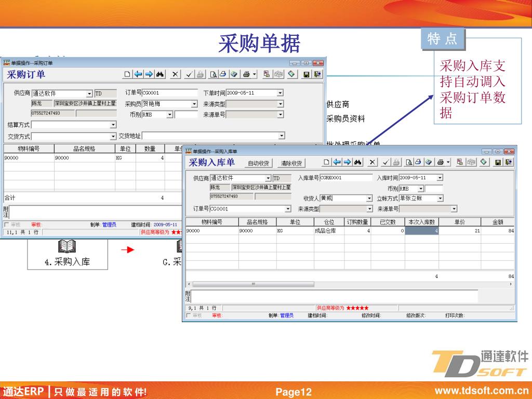Click exit door icon in 采购订单 toolbar
Screen dimensions: 532x399
point(317,74)
